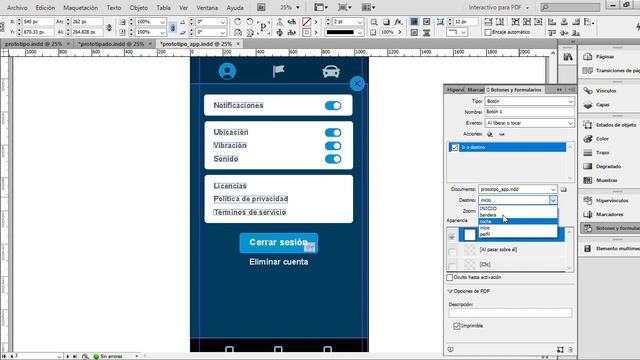Open the Vínculos panel
The image size is (640, 360).
tap(600, 91)
